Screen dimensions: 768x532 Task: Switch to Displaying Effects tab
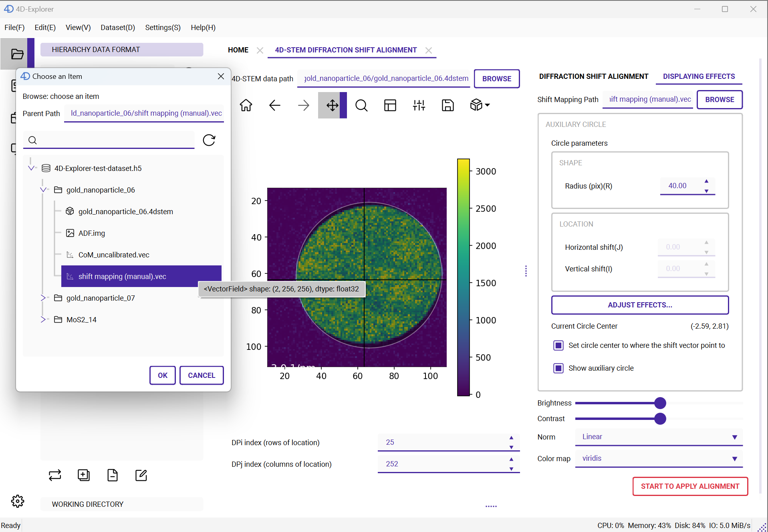[699, 76]
